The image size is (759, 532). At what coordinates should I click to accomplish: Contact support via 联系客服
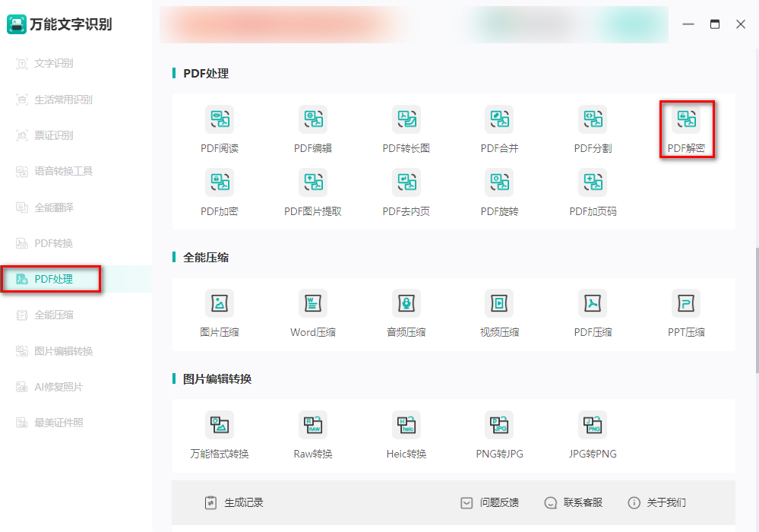click(573, 503)
